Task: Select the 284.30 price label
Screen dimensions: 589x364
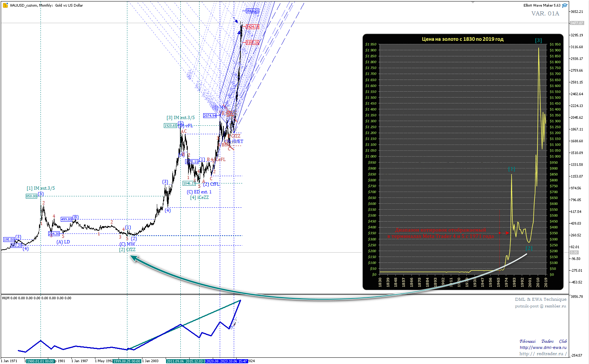Action: click(54, 233)
